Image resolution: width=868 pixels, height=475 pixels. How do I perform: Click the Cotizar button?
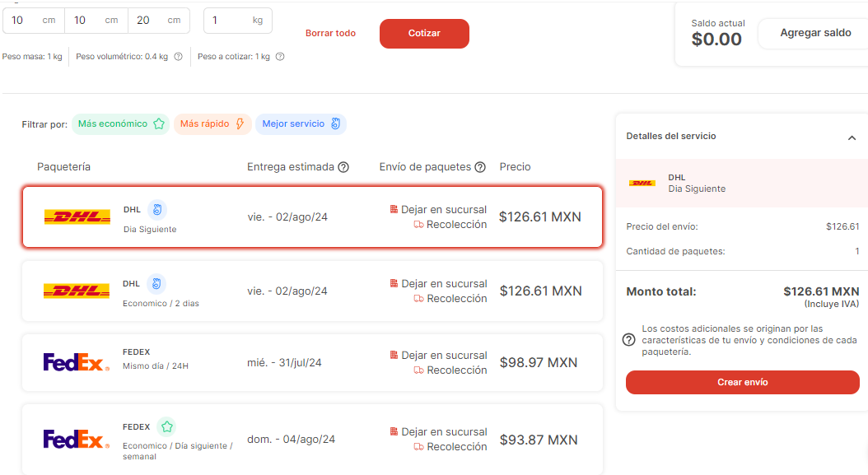(x=424, y=33)
